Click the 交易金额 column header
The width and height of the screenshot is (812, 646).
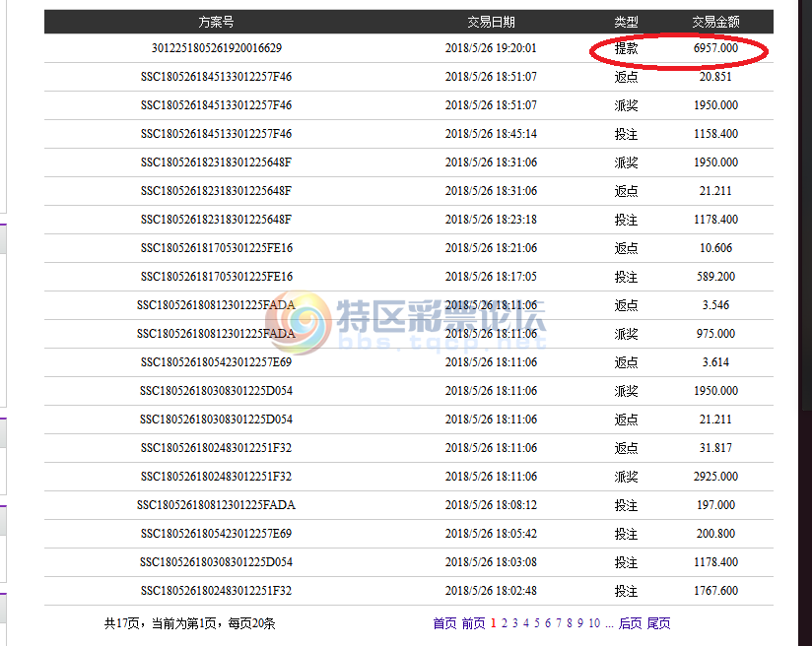pos(715,22)
